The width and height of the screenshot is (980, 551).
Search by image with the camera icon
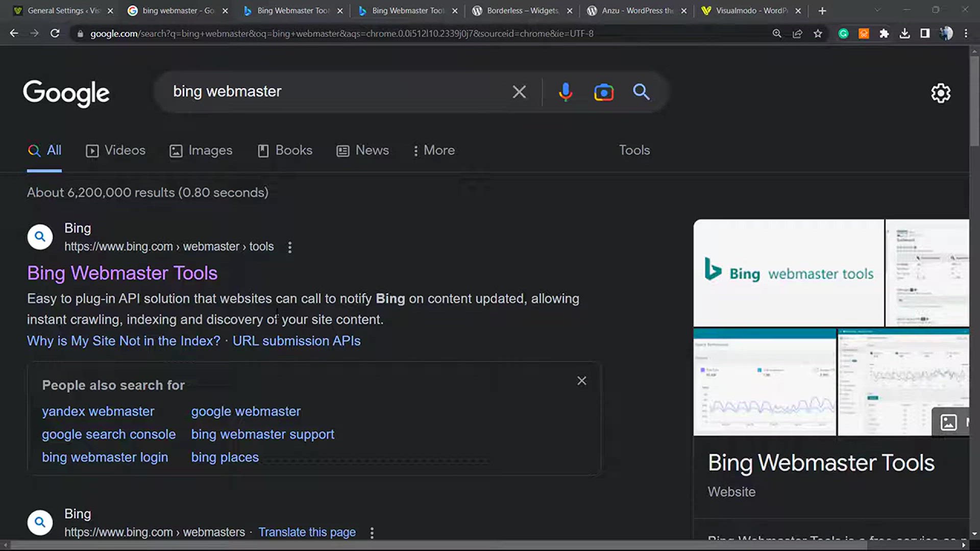coord(604,92)
